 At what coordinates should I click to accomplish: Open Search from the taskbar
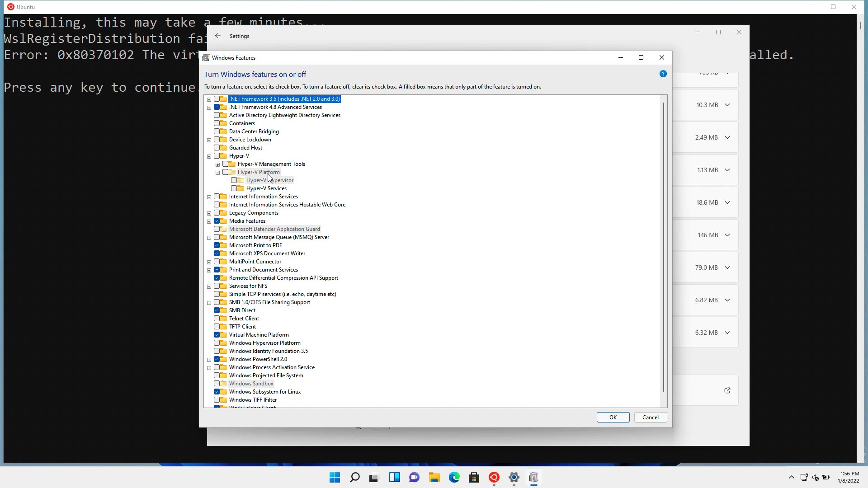(354, 478)
